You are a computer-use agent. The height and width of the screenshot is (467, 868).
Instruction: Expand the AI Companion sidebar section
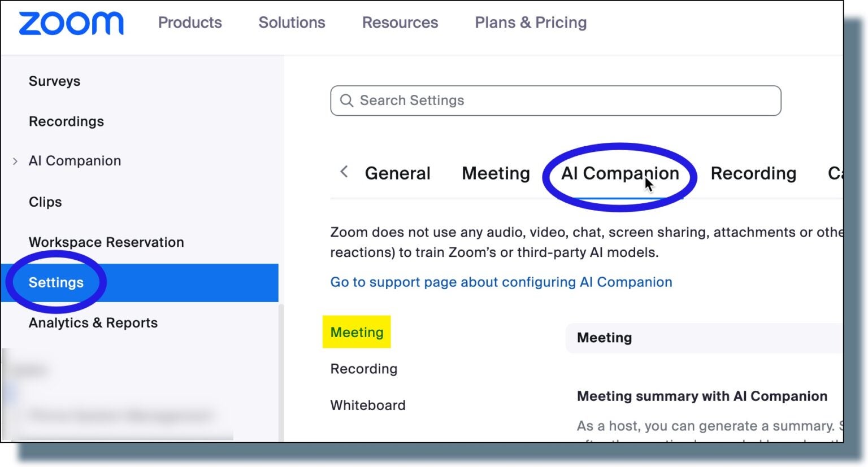coord(15,161)
